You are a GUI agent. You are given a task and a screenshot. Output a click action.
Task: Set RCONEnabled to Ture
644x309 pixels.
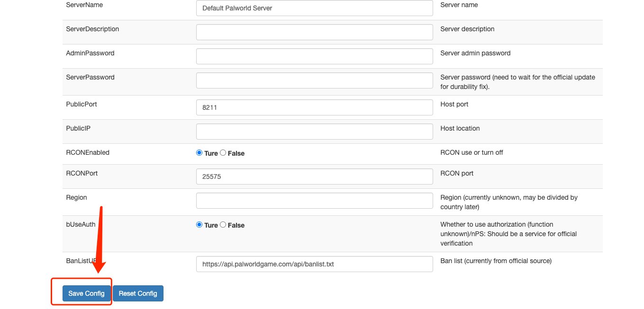tap(200, 153)
